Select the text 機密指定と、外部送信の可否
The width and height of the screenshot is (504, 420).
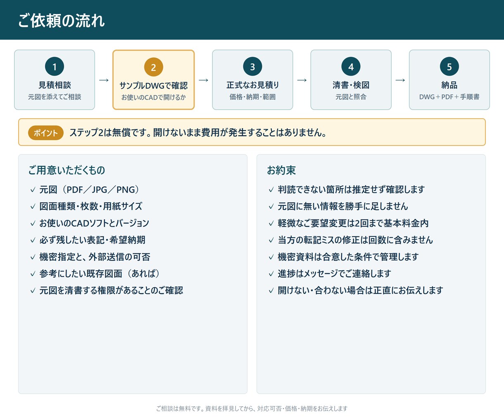(95, 257)
